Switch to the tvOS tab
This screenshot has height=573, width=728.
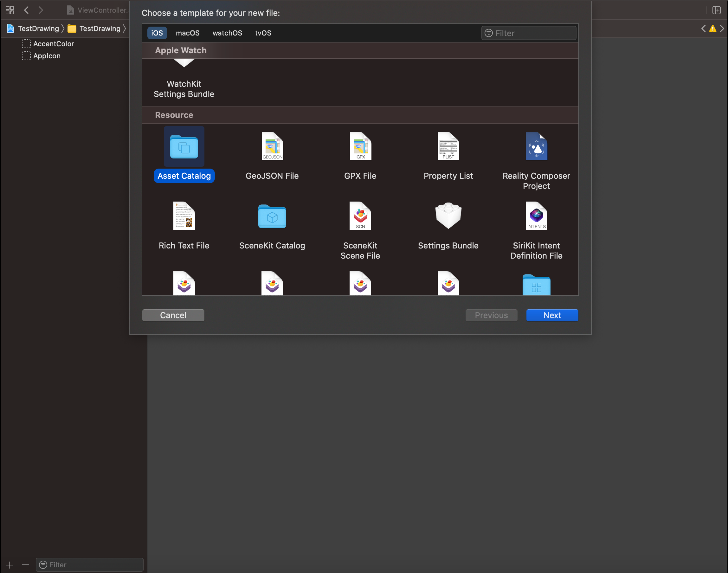click(263, 33)
